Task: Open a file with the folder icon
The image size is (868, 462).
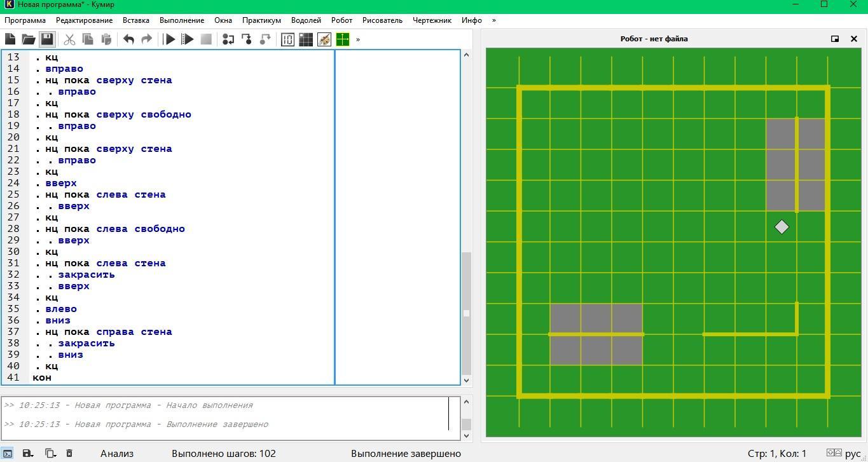Action: (x=28, y=39)
